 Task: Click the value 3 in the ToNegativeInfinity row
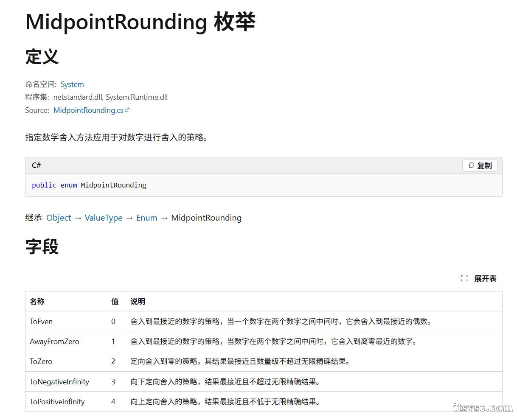[113, 382]
